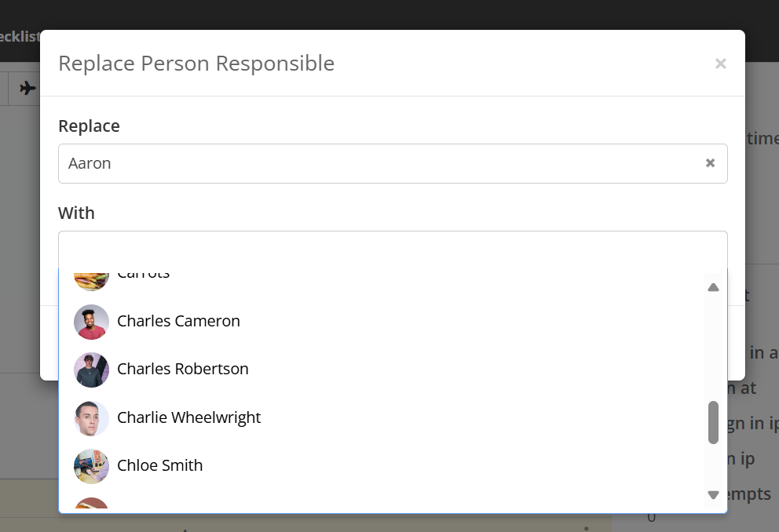This screenshot has width=779, height=532.
Task: Select Charles Cameron from the dropdown list
Action: click(178, 321)
